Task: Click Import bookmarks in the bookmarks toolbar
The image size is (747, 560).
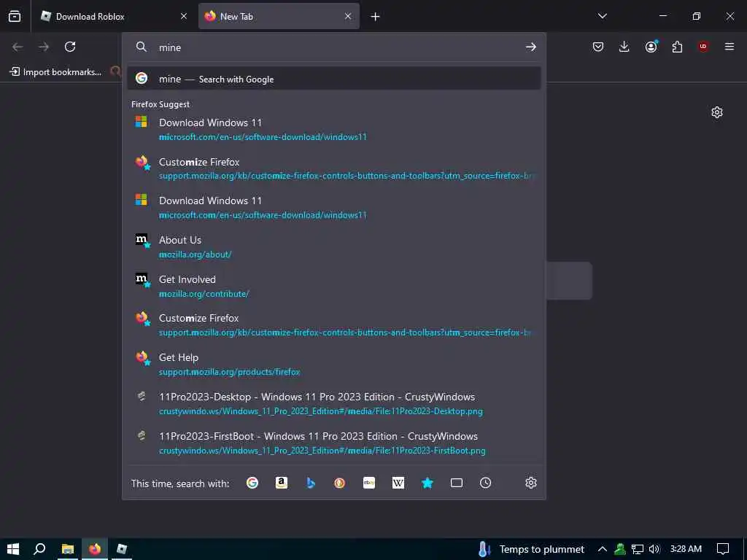Action: (x=55, y=72)
